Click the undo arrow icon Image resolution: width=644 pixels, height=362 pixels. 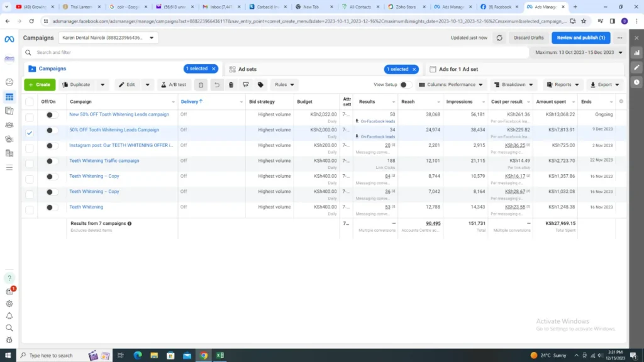pyautogui.click(x=216, y=85)
